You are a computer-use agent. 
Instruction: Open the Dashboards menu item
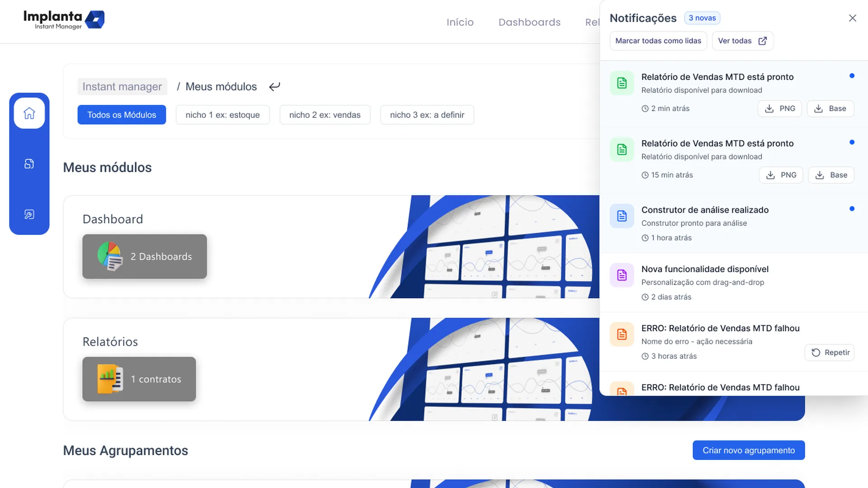529,22
